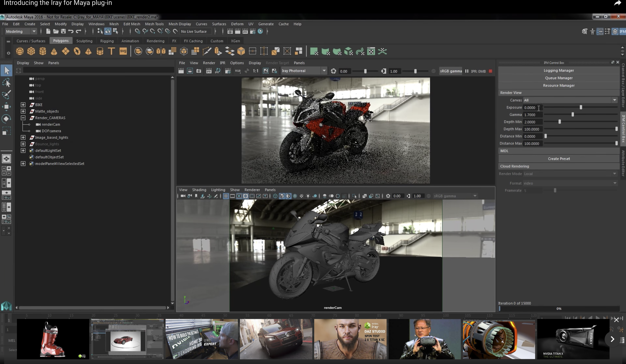The width and height of the screenshot is (626, 364).
Task: Create a polygon cylinder from the shelf
Action: click(x=42, y=52)
